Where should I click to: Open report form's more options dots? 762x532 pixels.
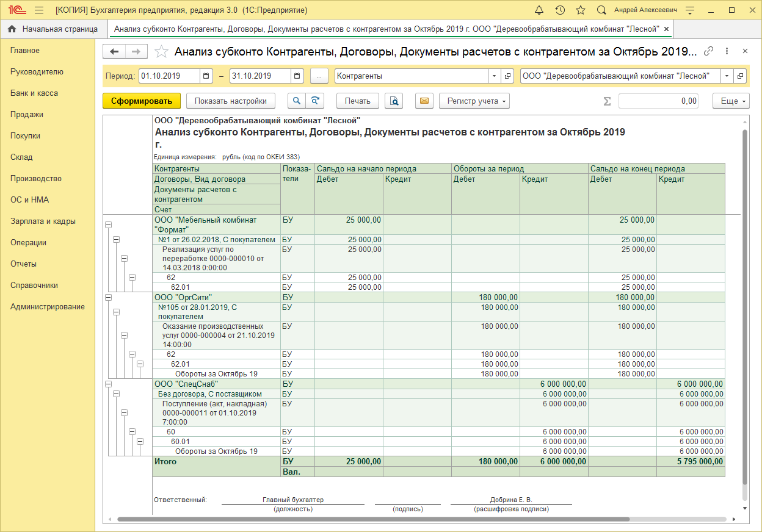click(x=726, y=51)
